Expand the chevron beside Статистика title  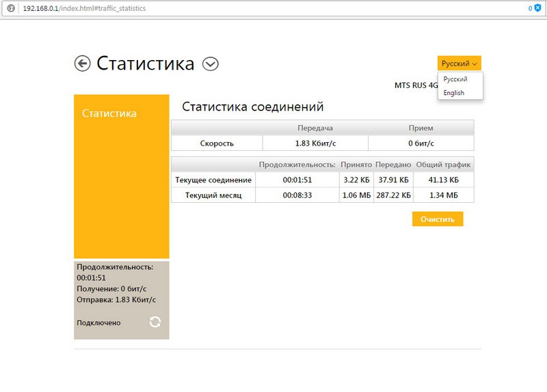(x=211, y=64)
